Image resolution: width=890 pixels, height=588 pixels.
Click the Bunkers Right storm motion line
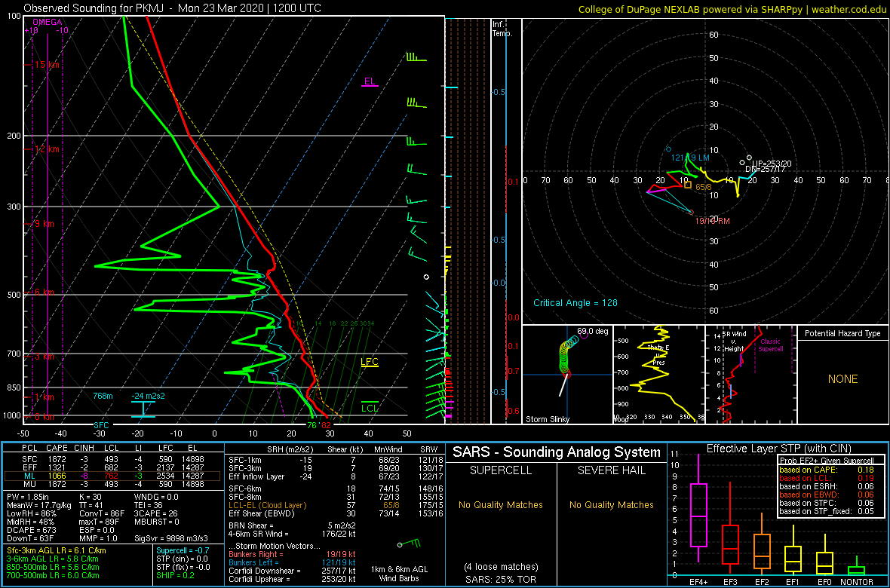[292, 554]
